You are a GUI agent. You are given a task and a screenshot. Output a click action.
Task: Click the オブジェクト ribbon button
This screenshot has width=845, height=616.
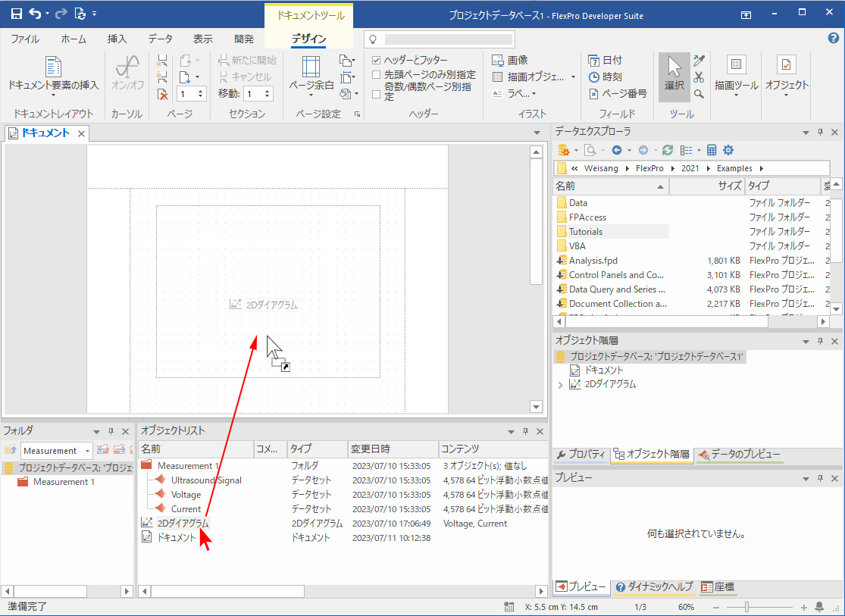[786, 77]
